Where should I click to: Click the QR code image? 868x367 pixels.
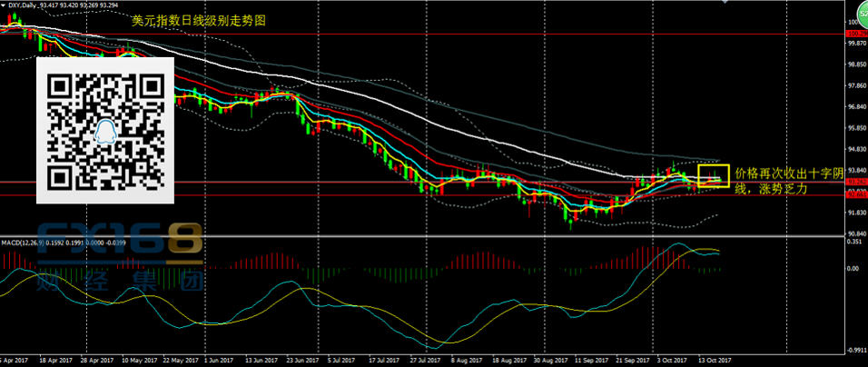coord(105,129)
